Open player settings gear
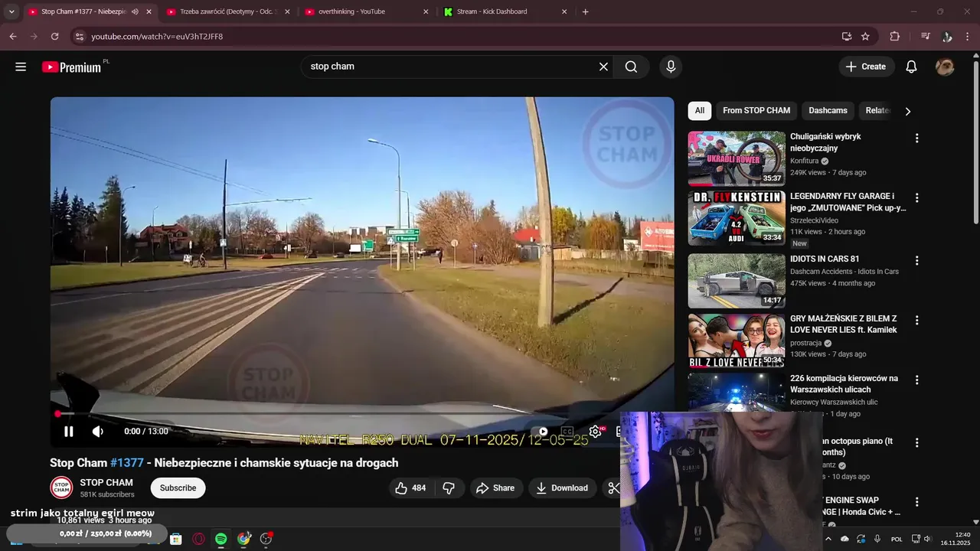Viewport: 980px width, 551px height. tap(595, 432)
